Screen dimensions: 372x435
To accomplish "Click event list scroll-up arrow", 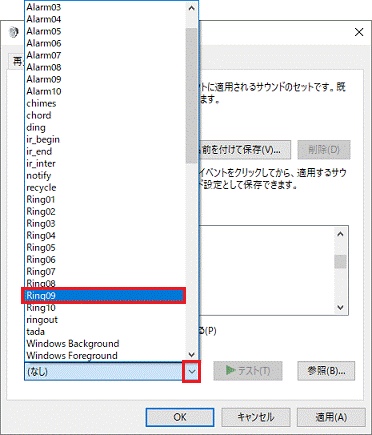I will [340, 234].
